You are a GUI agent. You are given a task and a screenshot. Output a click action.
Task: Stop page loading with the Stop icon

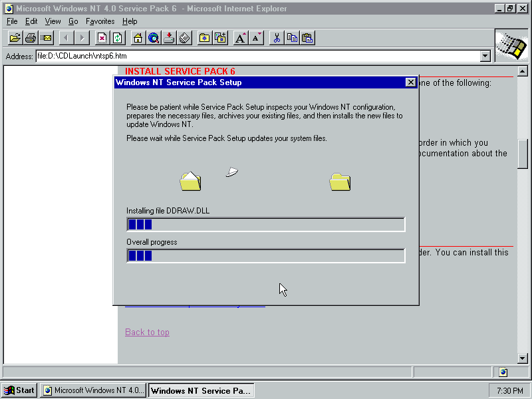[102, 38]
